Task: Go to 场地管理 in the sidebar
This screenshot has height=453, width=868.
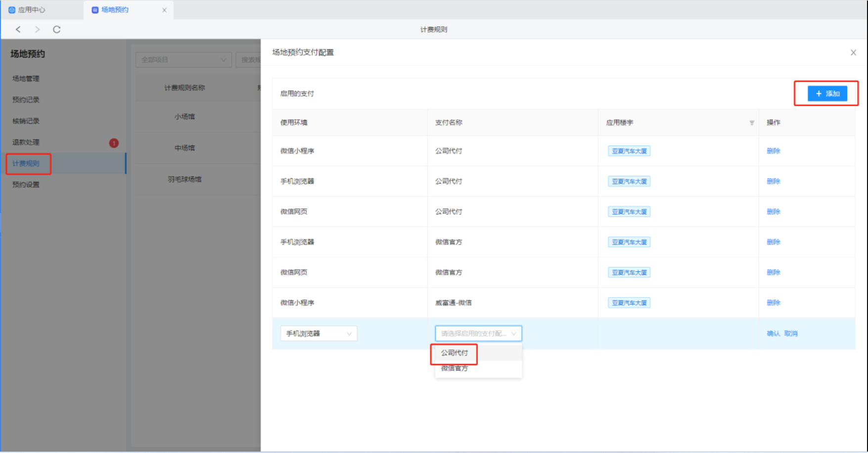Action: [x=26, y=79]
